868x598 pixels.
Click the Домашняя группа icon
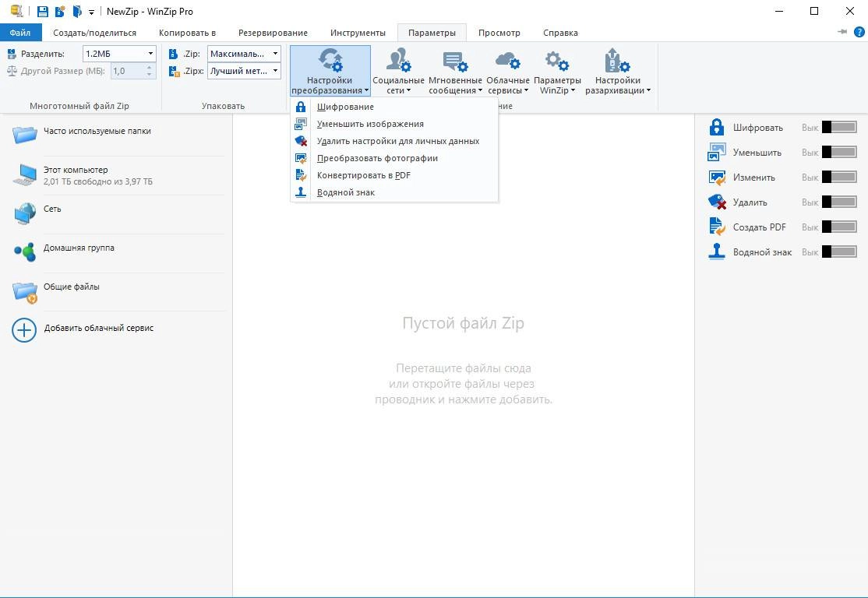(x=25, y=252)
